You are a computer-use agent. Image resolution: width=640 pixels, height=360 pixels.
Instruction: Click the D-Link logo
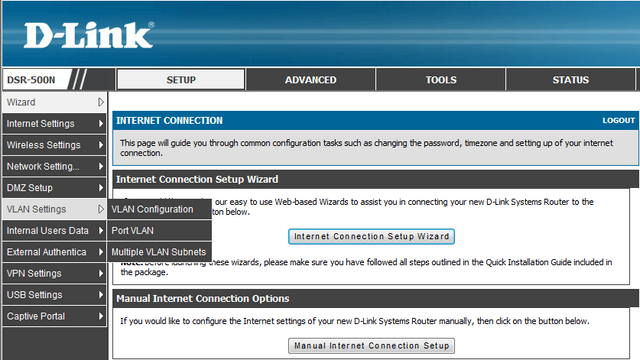click(x=89, y=35)
